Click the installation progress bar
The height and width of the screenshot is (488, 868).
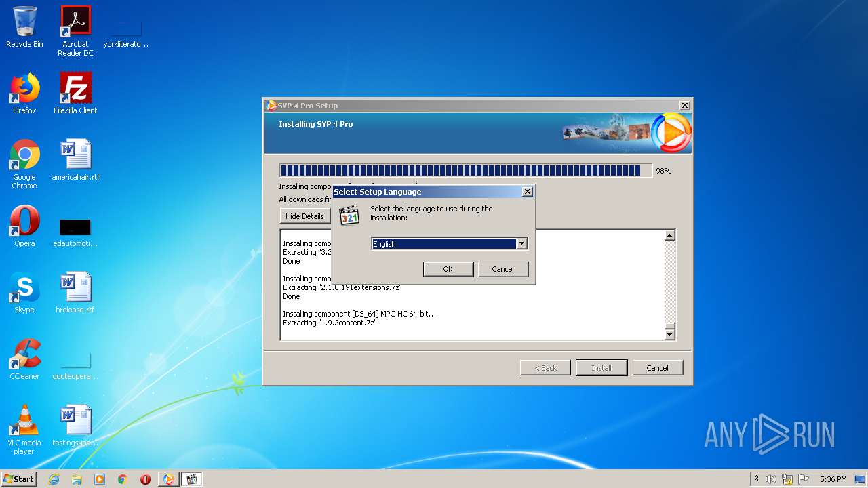pyautogui.click(x=466, y=170)
